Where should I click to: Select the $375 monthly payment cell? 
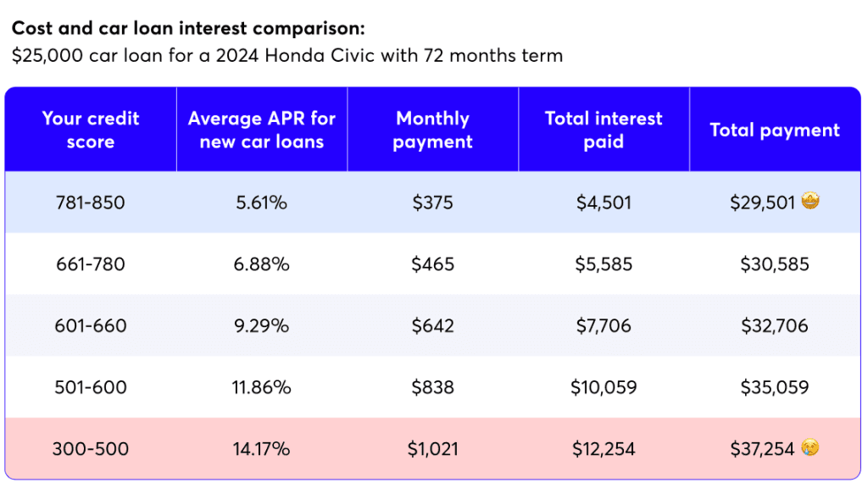coord(432,203)
